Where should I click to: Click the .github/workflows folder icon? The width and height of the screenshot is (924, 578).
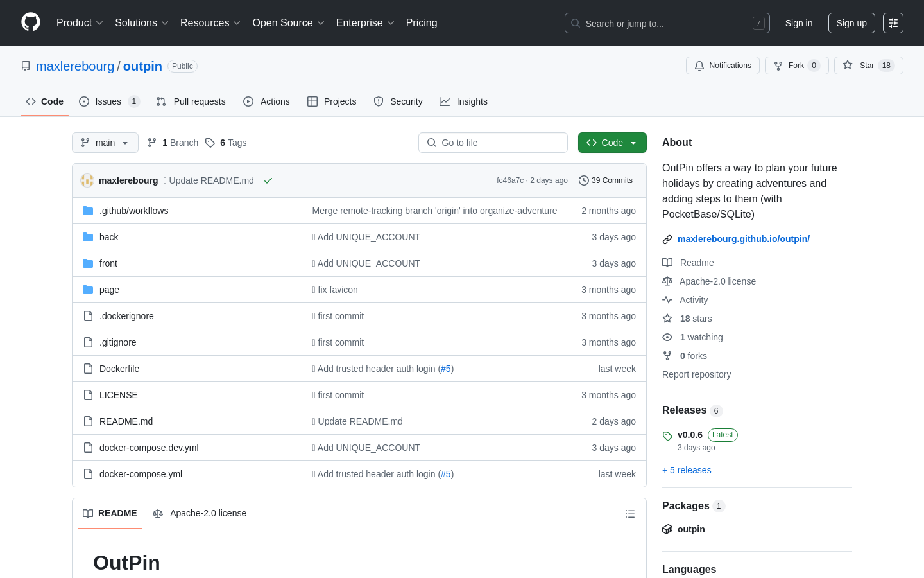(x=88, y=211)
